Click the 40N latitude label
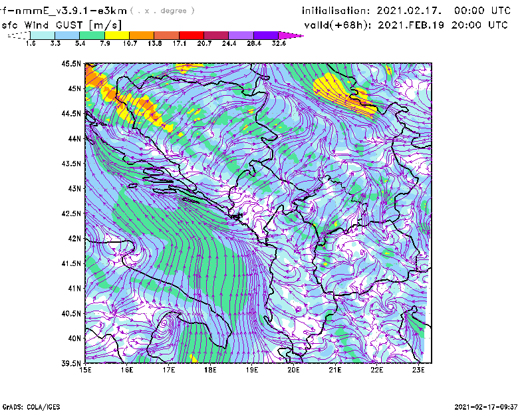The image size is (532, 411). point(74,339)
